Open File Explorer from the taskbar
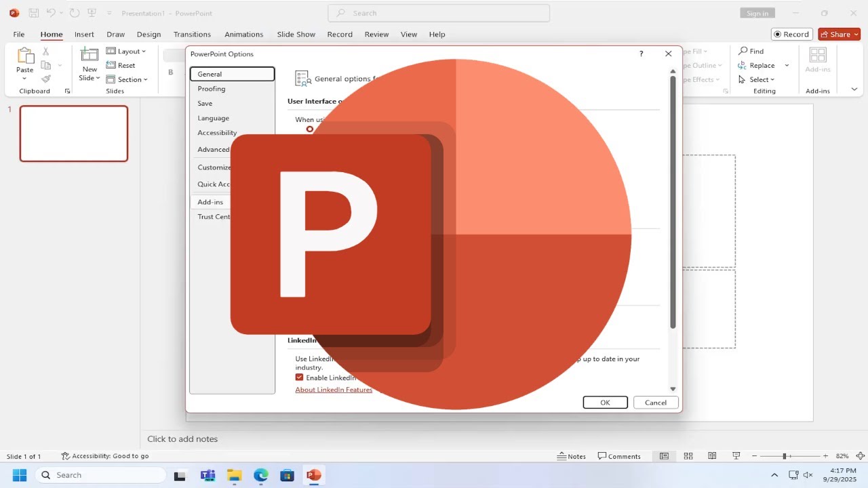868x488 pixels. point(234,475)
